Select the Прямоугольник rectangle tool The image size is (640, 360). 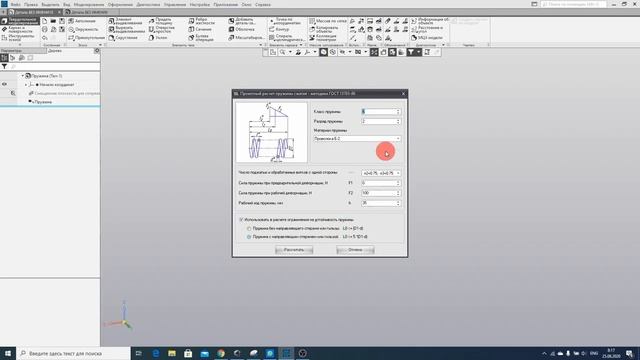pyautogui.click(x=86, y=38)
